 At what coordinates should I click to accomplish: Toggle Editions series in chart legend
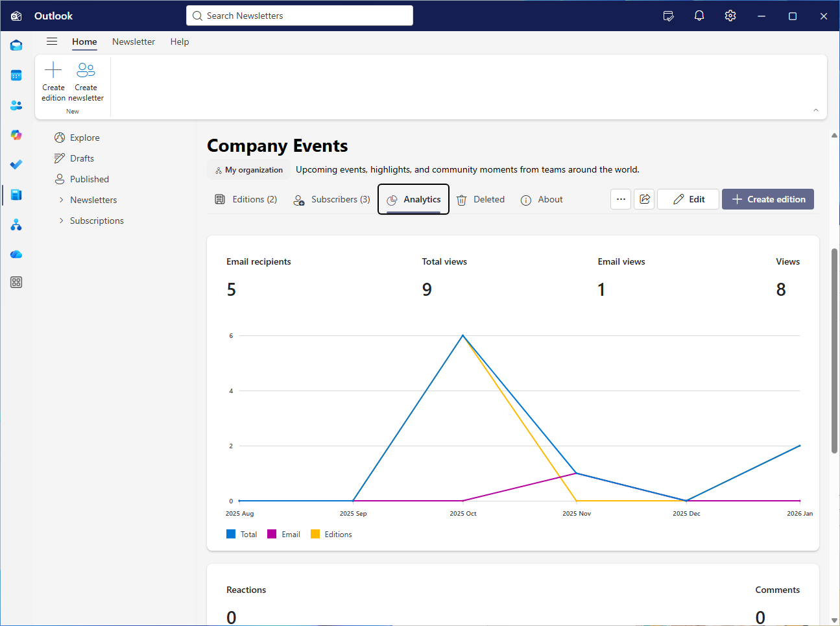331,535
